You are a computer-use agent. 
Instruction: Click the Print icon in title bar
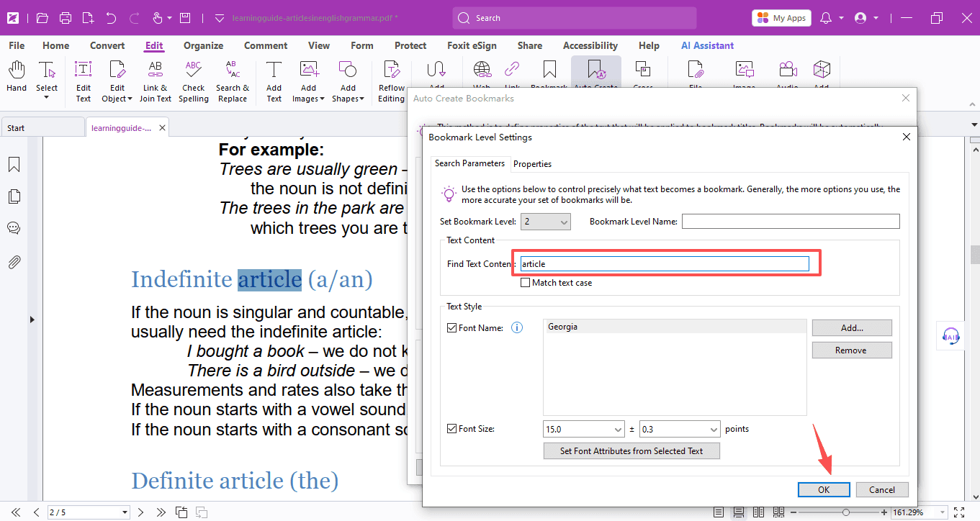click(x=66, y=18)
